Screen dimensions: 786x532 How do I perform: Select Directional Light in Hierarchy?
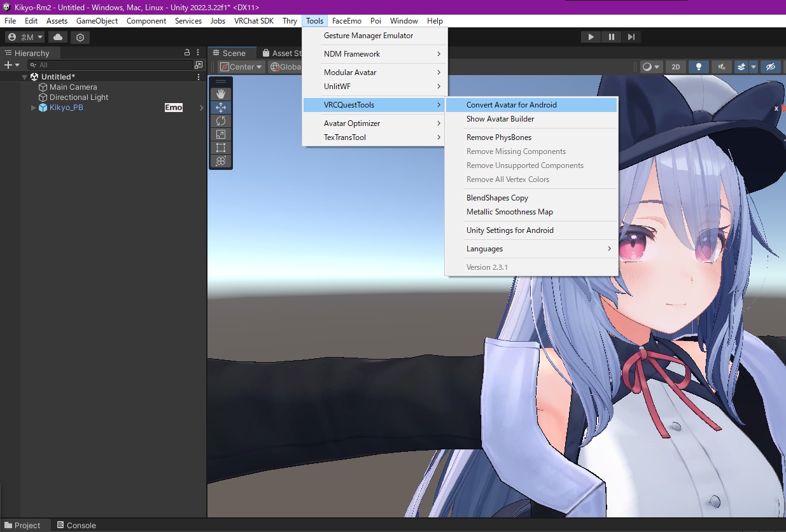79,97
